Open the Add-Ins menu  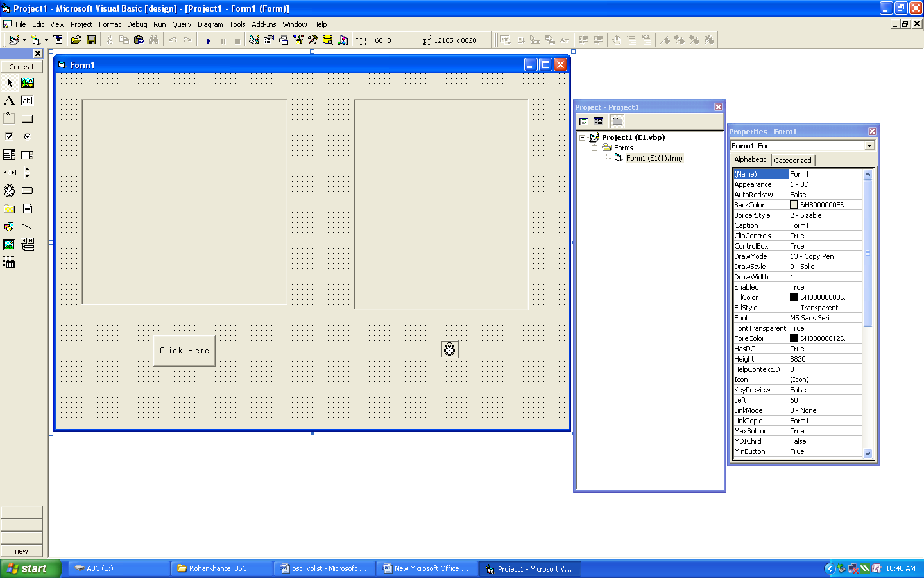[264, 24]
